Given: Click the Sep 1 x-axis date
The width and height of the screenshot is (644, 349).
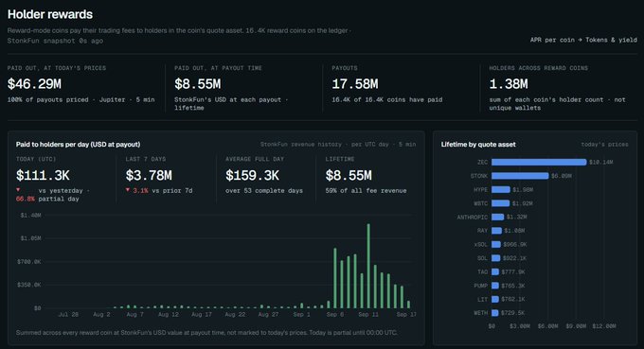Looking at the screenshot, I should coord(302,315).
